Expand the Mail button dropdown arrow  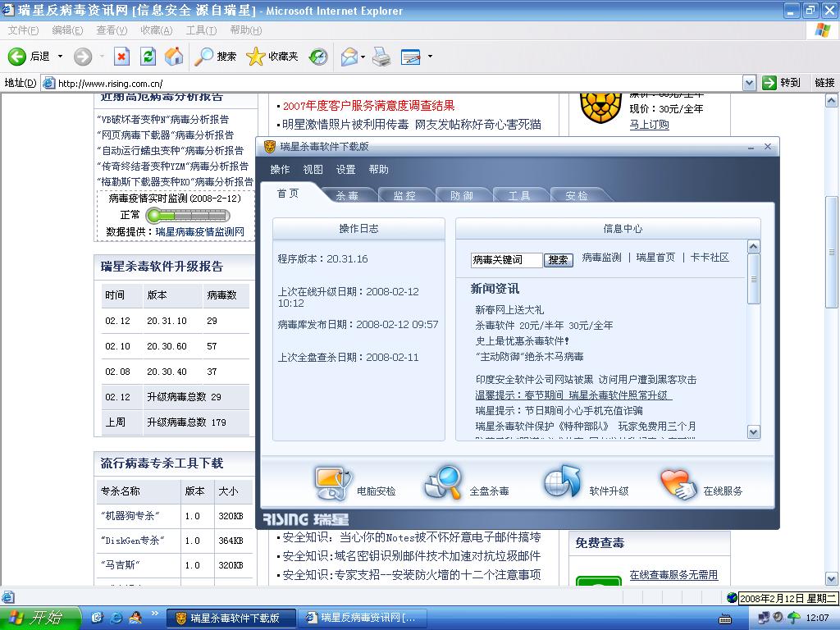coord(363,57)
